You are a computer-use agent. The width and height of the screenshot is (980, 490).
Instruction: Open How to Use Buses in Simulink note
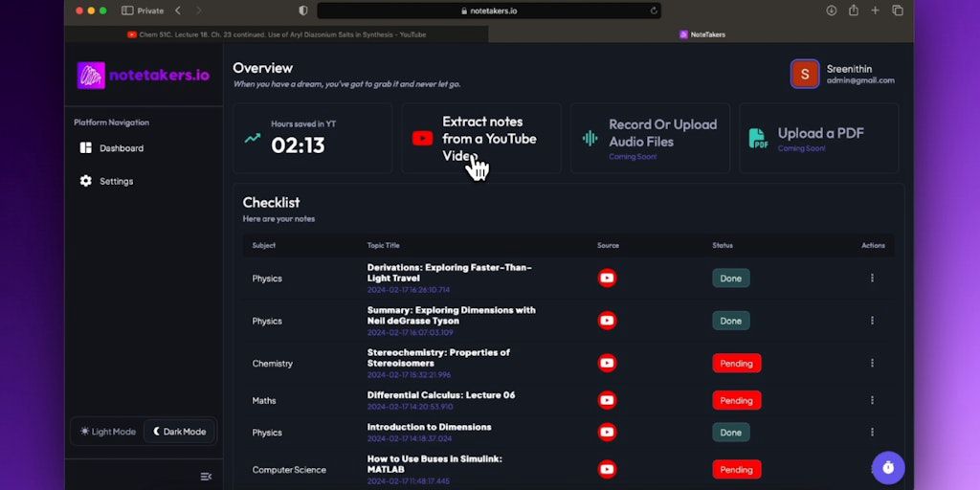pyautogui.click(x=434, y=464)
